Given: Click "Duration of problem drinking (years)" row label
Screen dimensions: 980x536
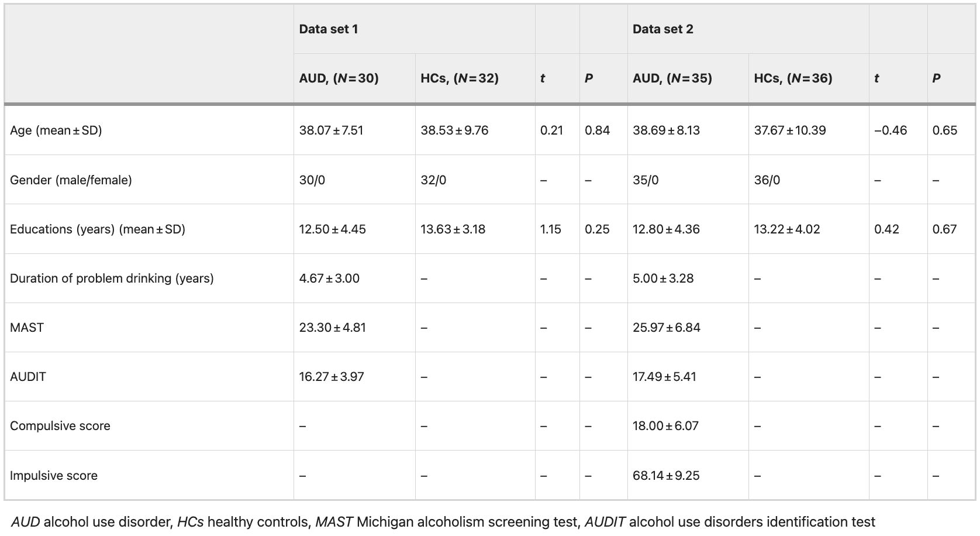Looking at the screenshot, I should pyautogui.click(x=112, y=279).
